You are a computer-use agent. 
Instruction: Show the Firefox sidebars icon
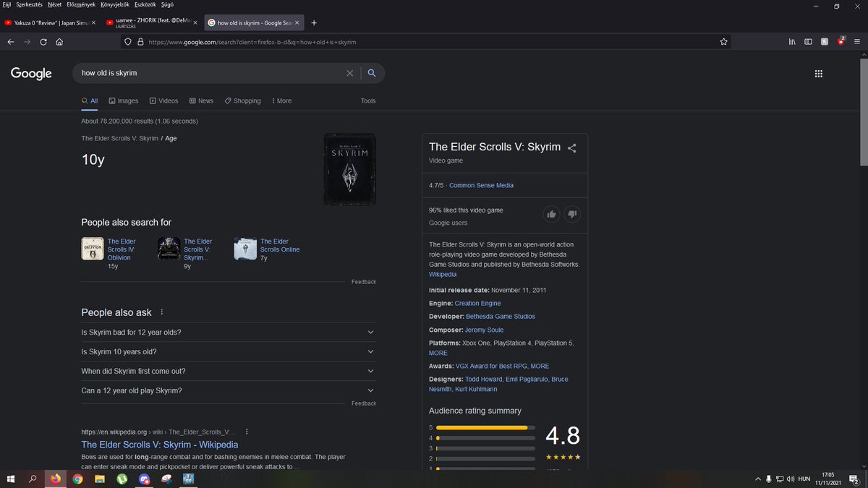pos(808,42)
